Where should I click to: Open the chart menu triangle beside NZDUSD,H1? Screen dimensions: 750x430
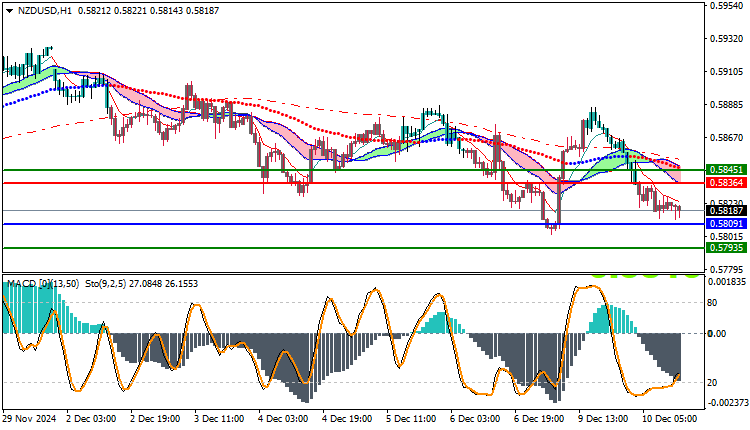coord(10,11)
